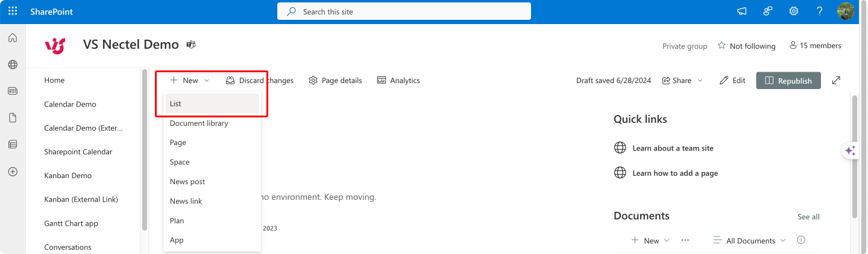868x254 pixels.
Task: Open Analytics
Action: (x=398, y=81)
